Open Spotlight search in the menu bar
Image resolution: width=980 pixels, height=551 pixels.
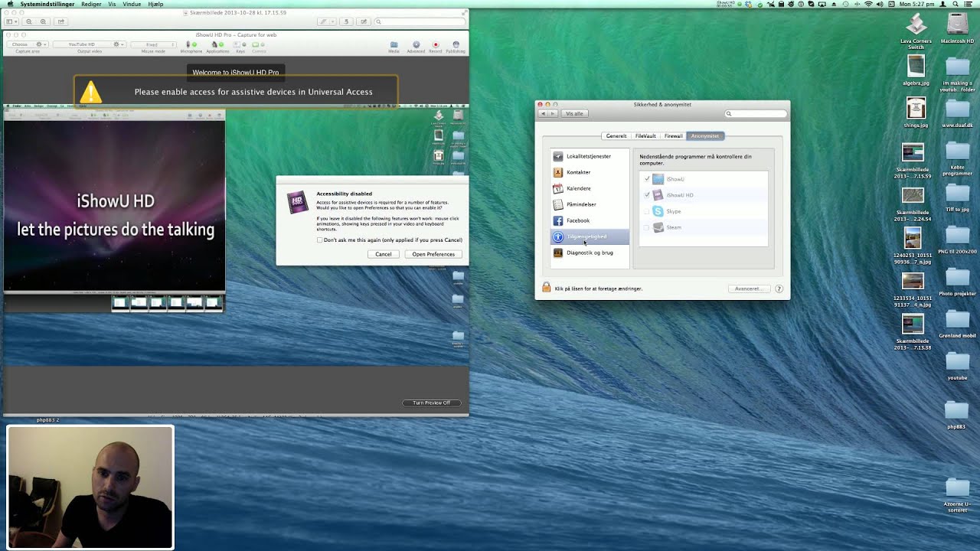point(956,4)
